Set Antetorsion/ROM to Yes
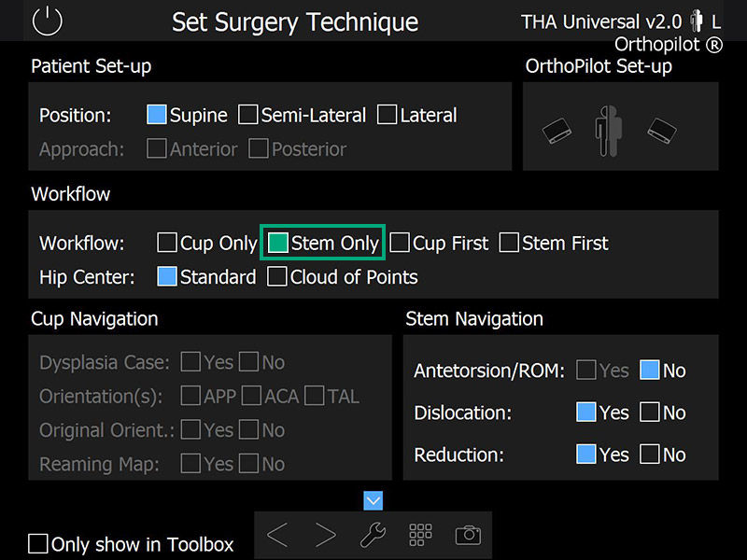The height and width of the screenshot is (560, 747). (587, 370)
